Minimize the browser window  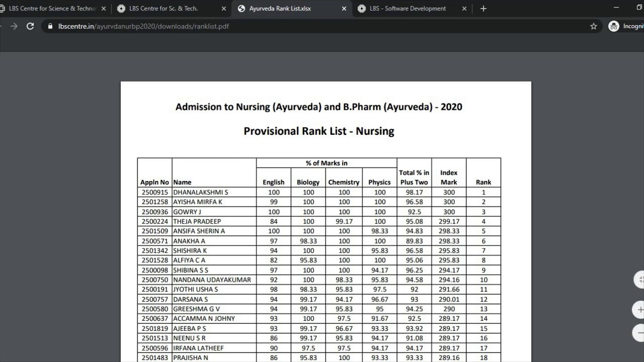coord(617,8)
